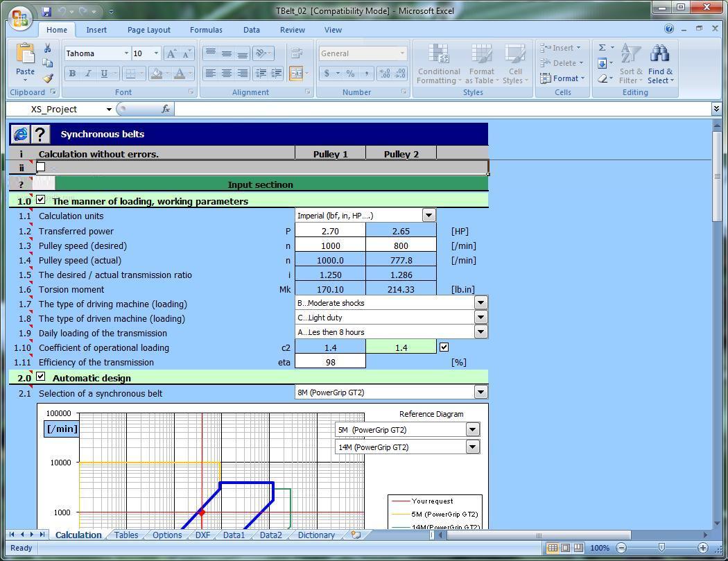The image size is (728, 561).
Task: Open Conditional Formatting menu
Action: (439, 64)
